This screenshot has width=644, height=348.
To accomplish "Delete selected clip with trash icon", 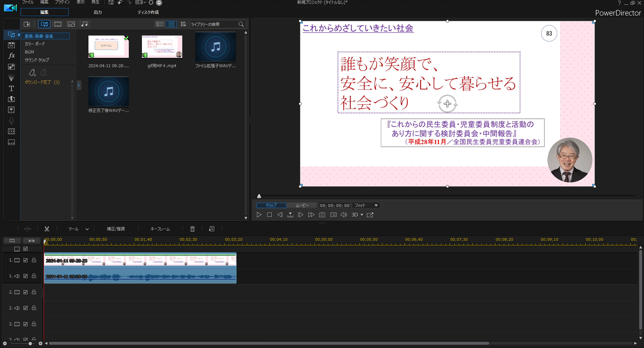I will pos(192,229).
